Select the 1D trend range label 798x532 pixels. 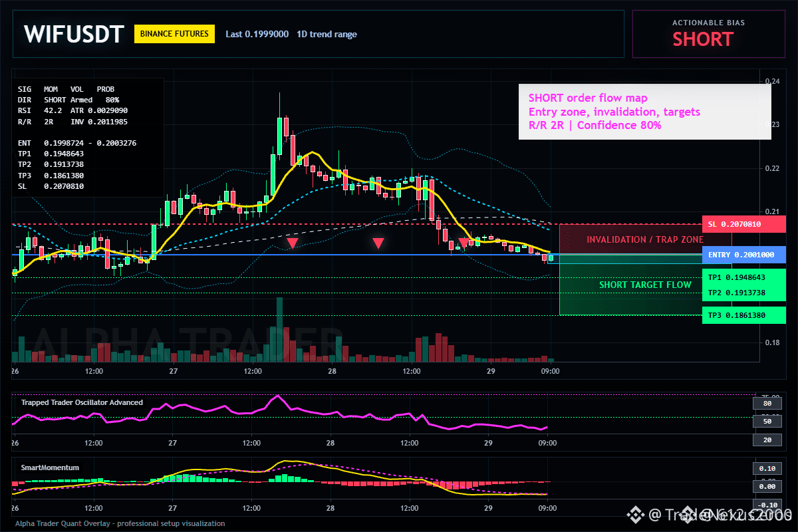(x=327, y=34)
